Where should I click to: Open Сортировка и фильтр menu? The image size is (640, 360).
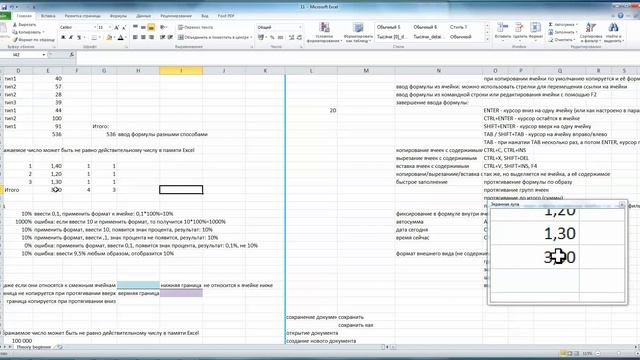pyautogui.click(x=591, y=33)
